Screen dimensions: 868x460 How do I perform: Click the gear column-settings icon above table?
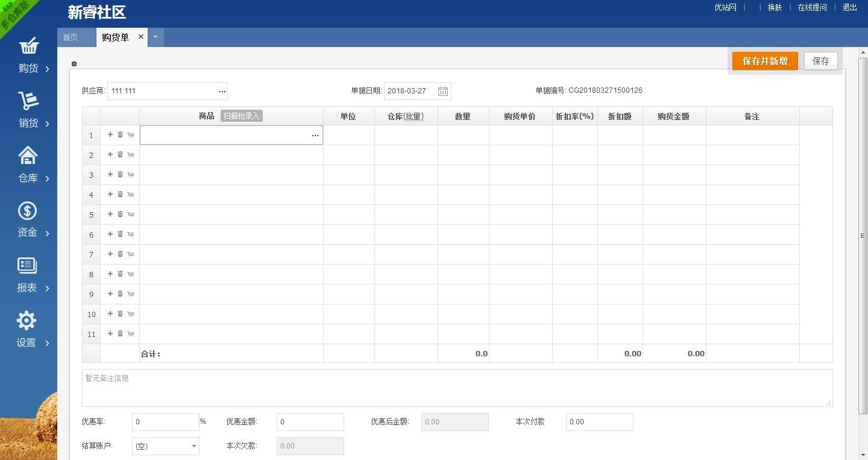click(x=74, y=64)
